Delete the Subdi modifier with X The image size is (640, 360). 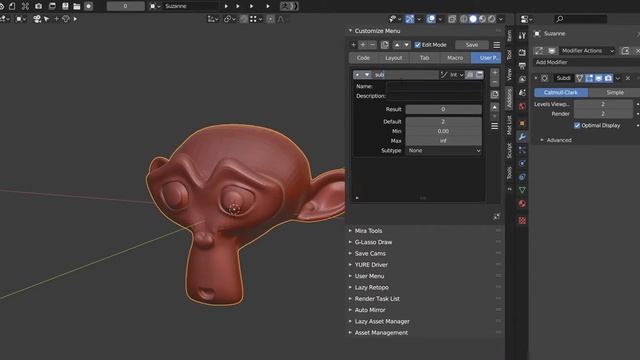(x=628, y=78)
